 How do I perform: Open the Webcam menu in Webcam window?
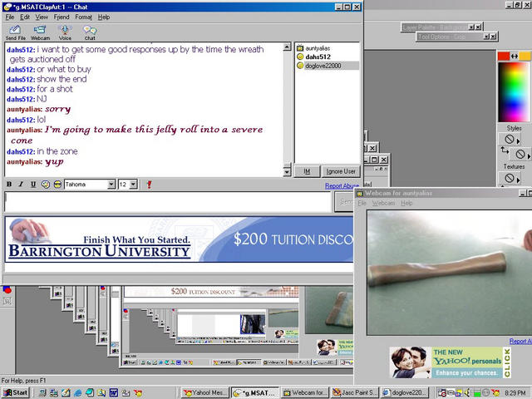pos(383,203)
